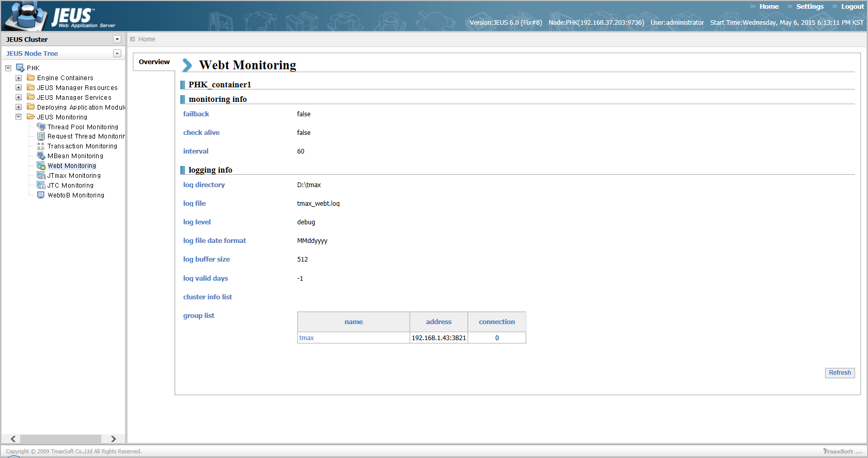Expand the Engine Containers folder
Screen dimensions: 868x458
[19, 78]
